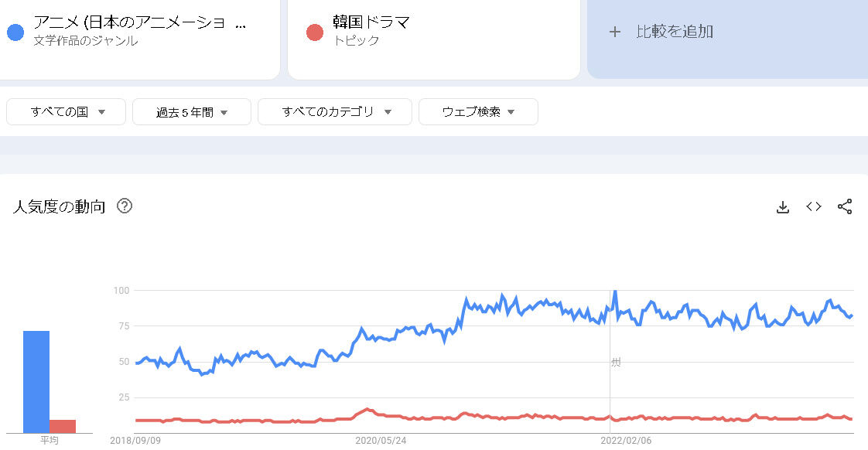Edit the アニメ search term card
The height and width of the screenshot is (450, 868).
pos(139,31)
